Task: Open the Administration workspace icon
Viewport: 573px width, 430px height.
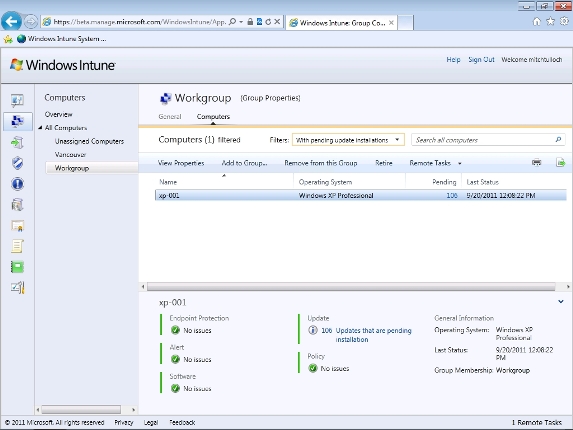Action: tap(17, 288)
